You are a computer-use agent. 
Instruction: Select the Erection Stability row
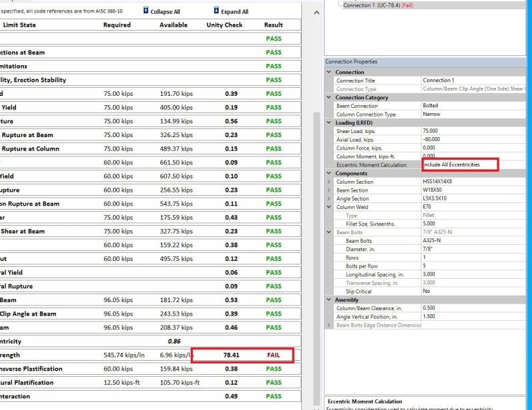point(150,80)
